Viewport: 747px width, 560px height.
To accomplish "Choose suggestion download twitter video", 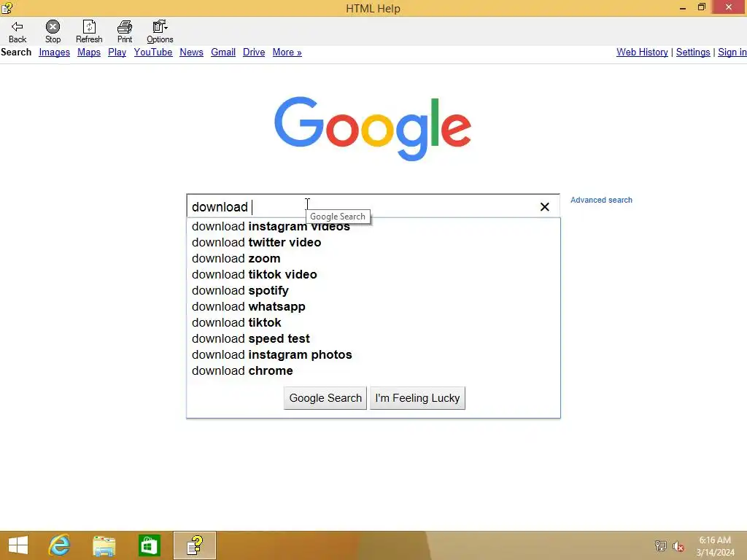I will [373, 242].
